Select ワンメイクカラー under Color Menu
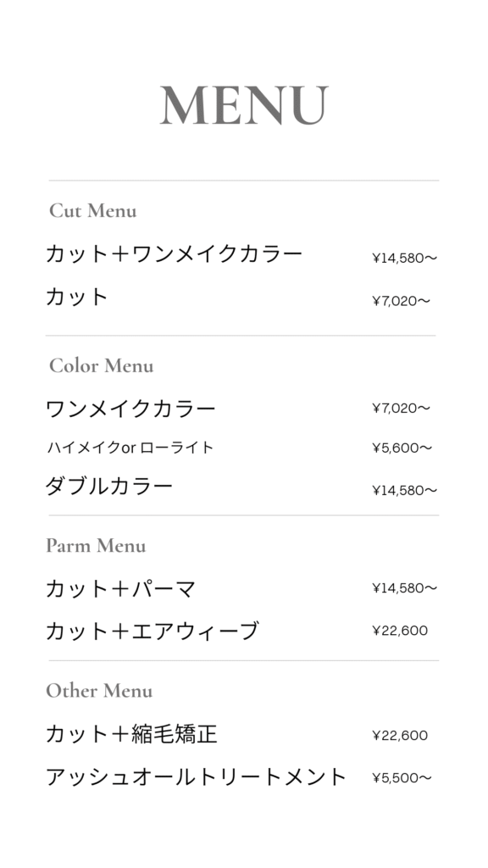 pos(130,409)
